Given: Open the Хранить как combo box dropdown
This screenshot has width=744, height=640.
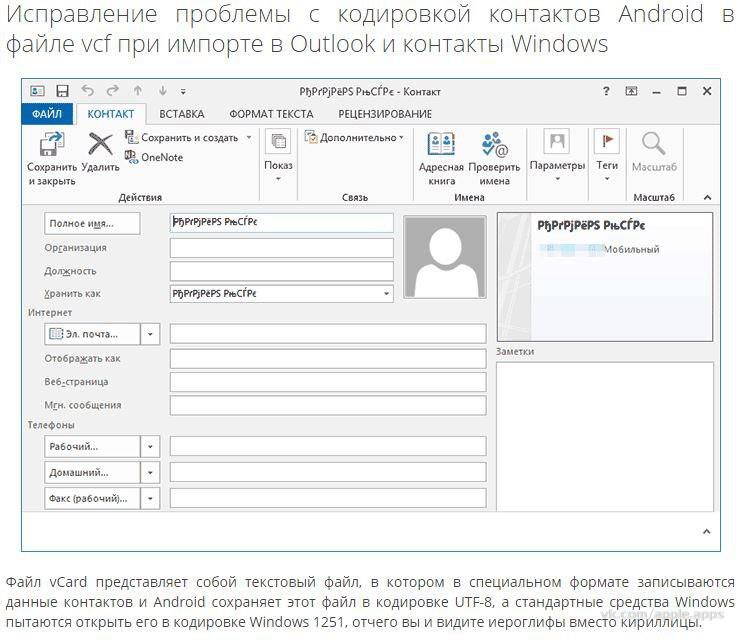Looking at the screenshot, I should pyautogui.click(x=386, y=294).
